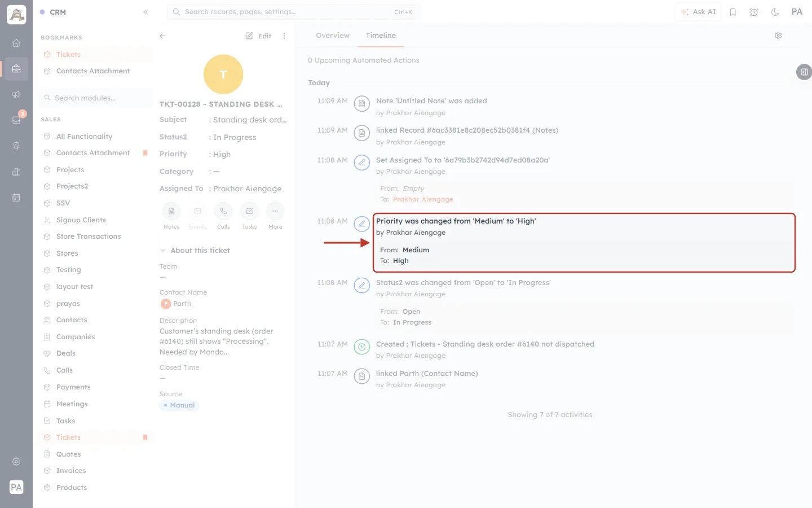
Task: Open Ask AI assistant
Action: click(x=698, y=12)
